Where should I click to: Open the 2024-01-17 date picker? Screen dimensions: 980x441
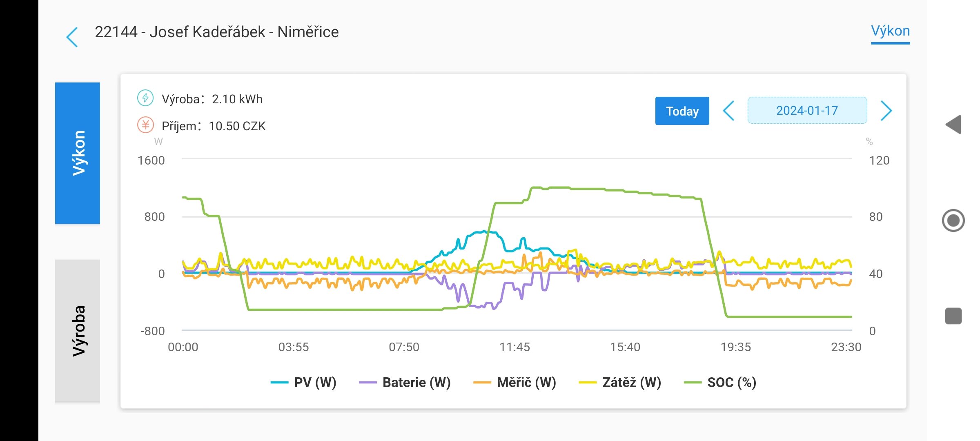807,110
